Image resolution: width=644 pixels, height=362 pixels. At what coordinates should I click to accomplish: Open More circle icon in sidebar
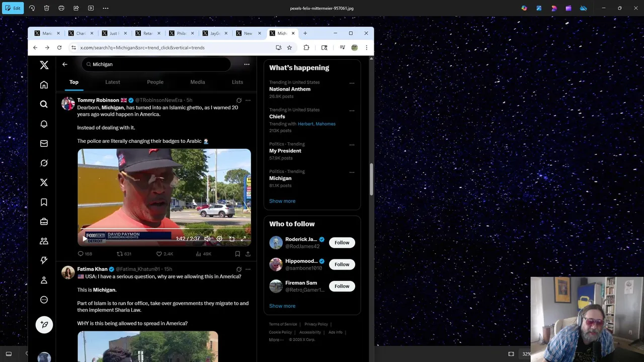point(44,300)
